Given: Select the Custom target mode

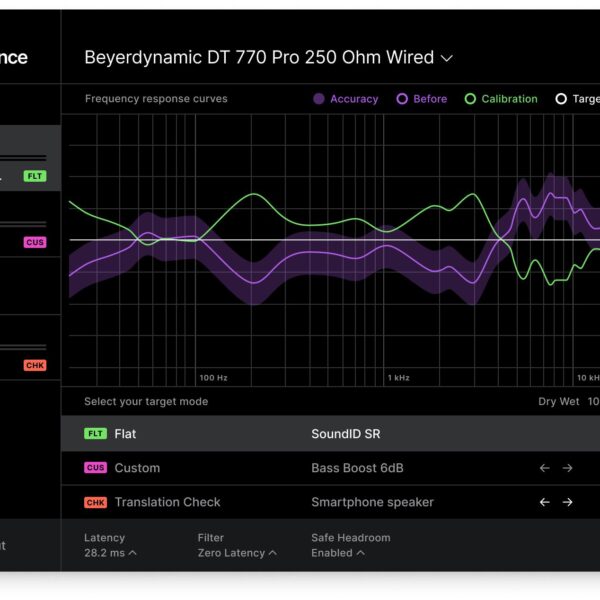Looking at the screenshot, I should point(136,468).
